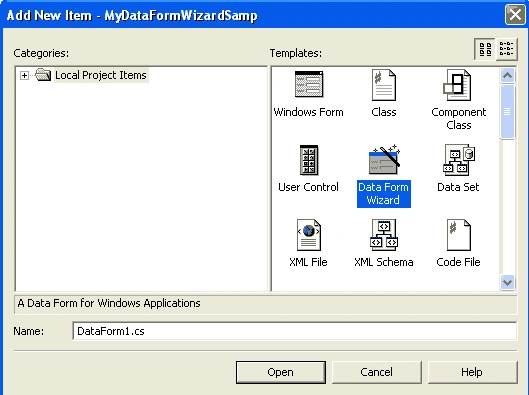Click the 'XML Schema' label text
This screenshot has height=395, width=529.
(x=384, y=262)
